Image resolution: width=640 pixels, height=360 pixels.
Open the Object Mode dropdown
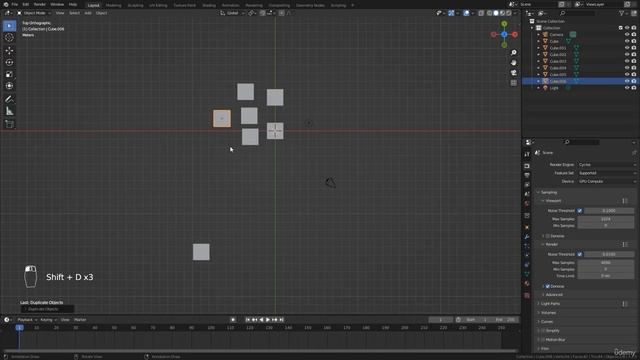34,13
